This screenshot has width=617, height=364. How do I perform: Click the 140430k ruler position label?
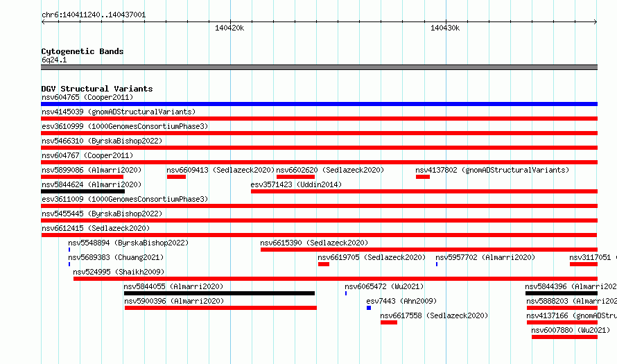click(445, 28)
